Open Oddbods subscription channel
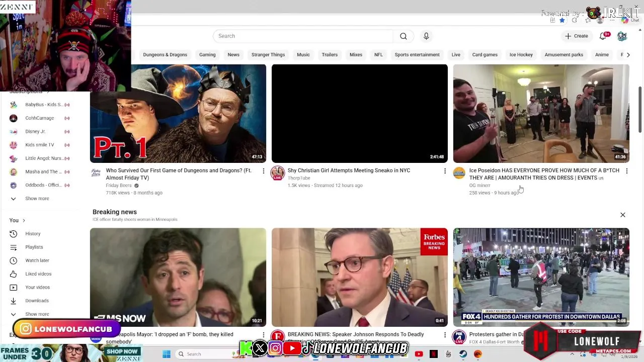The width and height of the screenshot is (644, 362). [x=40, y=185]
